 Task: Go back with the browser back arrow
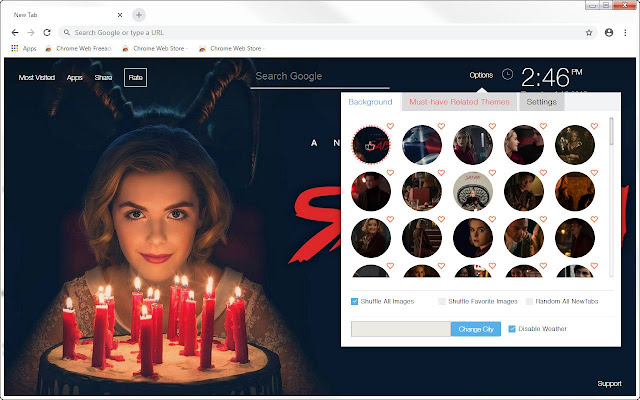15,32
